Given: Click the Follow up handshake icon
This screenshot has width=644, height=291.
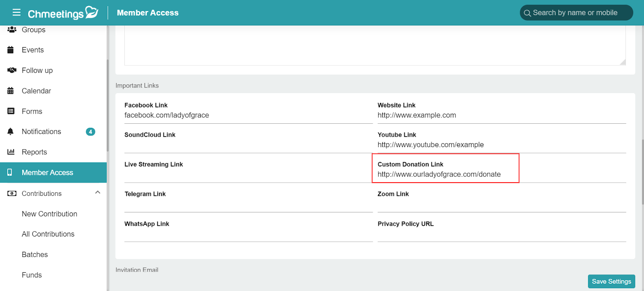Looking at the screenshot, I should 12,71.
